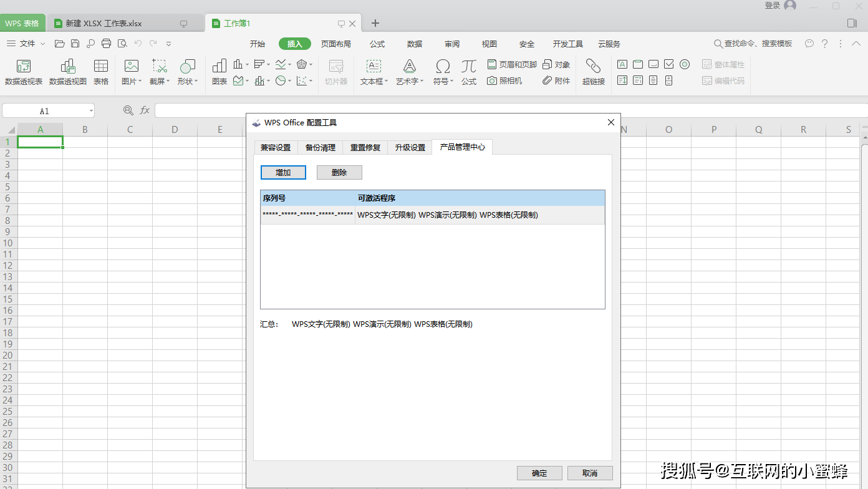Insert a 超链接 hyperlink
The width and height of the screenshot is (868, 489).
(594, 72)
